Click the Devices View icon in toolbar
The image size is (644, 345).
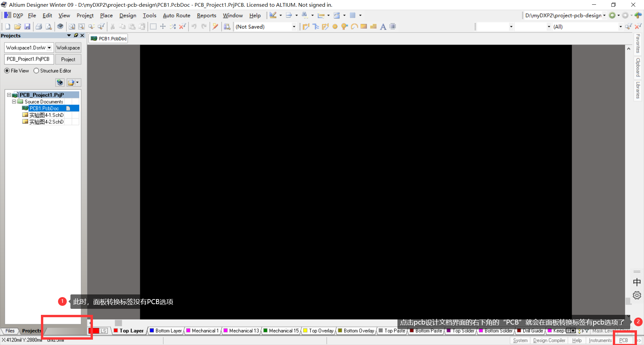(x=60, y=26)
